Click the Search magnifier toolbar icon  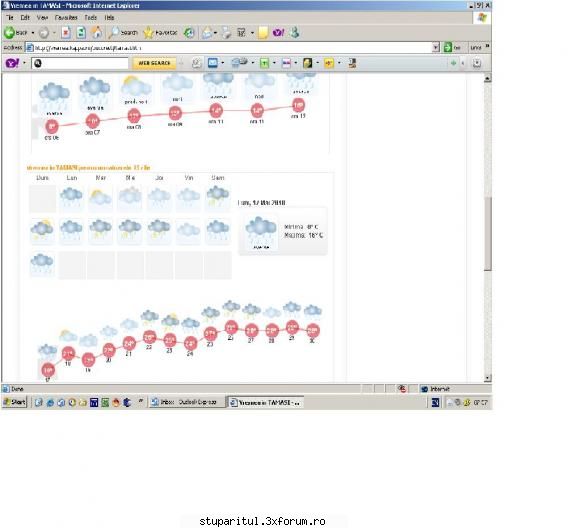[114, 33]
